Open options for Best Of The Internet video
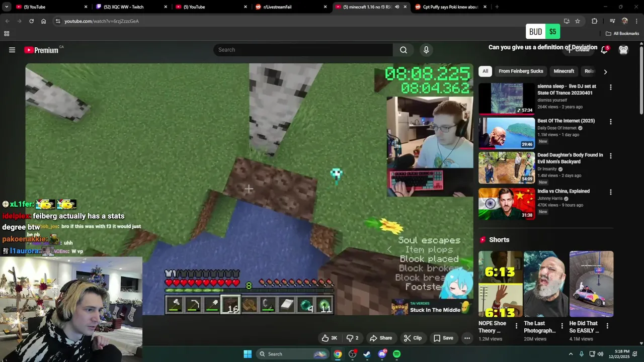This screenshot has width=644, height=362. pyautogui.click(x=611, y=122)
